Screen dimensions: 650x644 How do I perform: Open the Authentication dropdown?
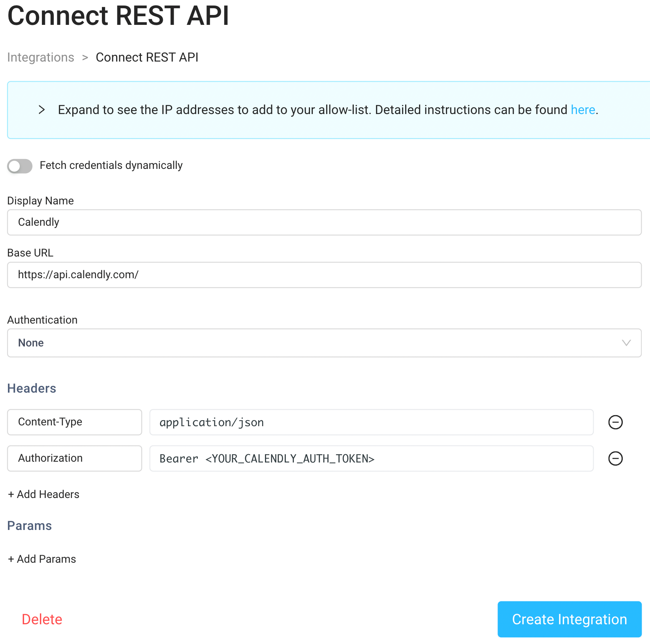click(x=324, y=343)
